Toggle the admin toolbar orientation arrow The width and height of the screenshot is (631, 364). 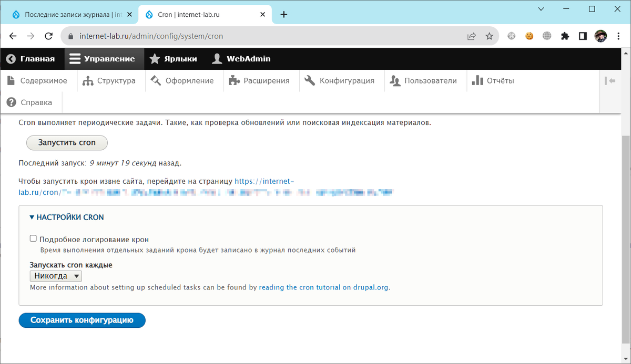pos(609,80)
